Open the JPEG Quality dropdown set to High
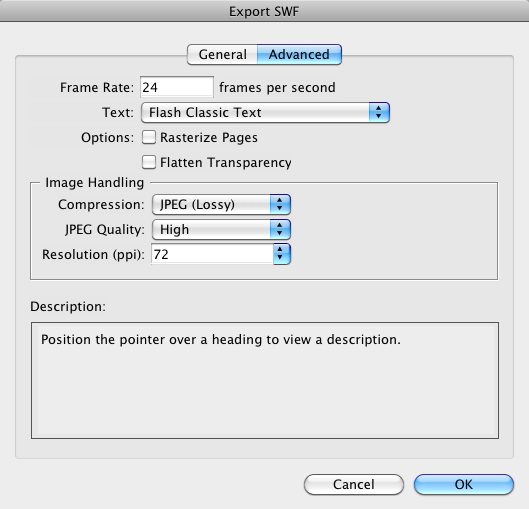The height and width of the screenshot is (509, 529). click(x=221, y=230)
